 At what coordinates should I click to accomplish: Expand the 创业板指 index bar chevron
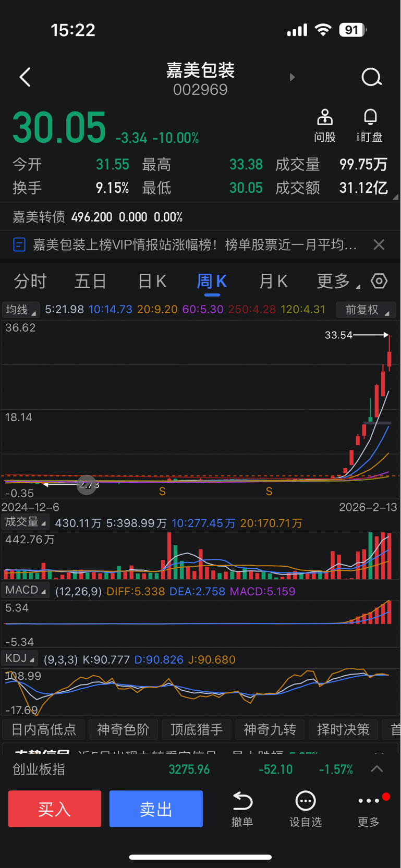tap(377, 769)
